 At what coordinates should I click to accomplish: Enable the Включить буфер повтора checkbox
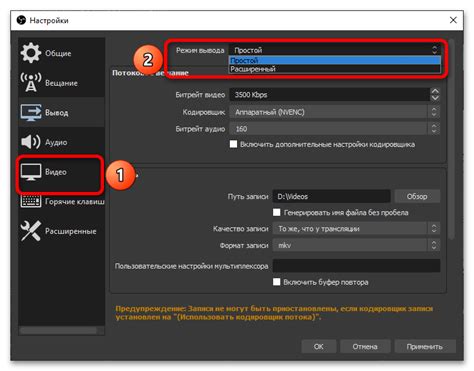click(x=276, y=282)
